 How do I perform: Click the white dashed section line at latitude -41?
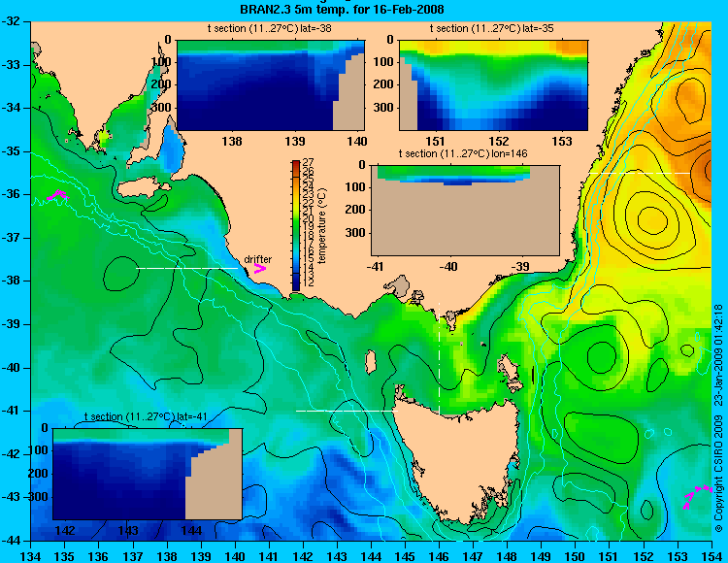[347, 411]
